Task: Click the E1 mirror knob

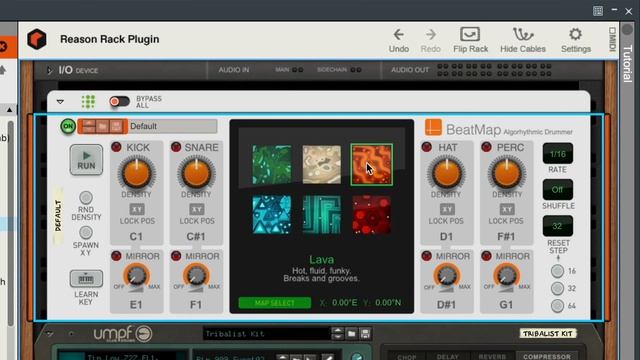Action: coord(137,276)
